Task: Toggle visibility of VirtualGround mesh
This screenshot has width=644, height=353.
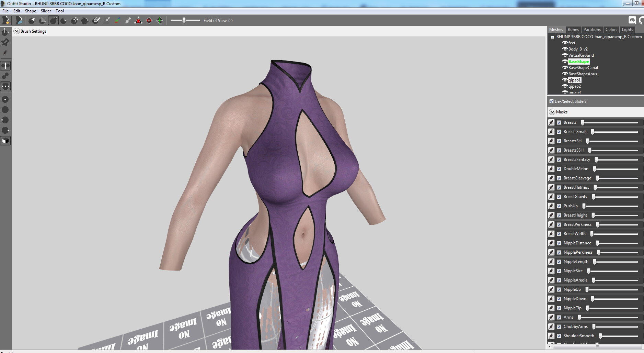Action: point(565,55)
